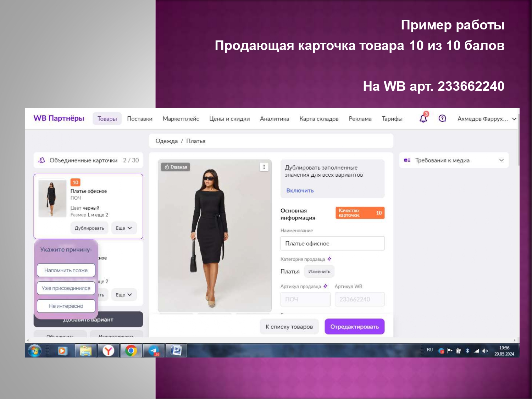Click the Артикул WB 233662240 field
Image resolution: width=532 pixels, height=399 pixels.
click(x=360, y=299)
